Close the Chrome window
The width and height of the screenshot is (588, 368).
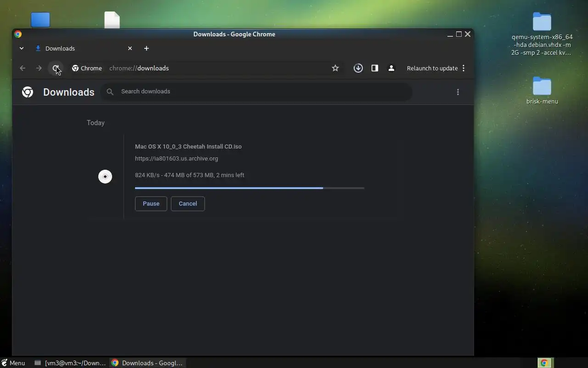(468, 34)
